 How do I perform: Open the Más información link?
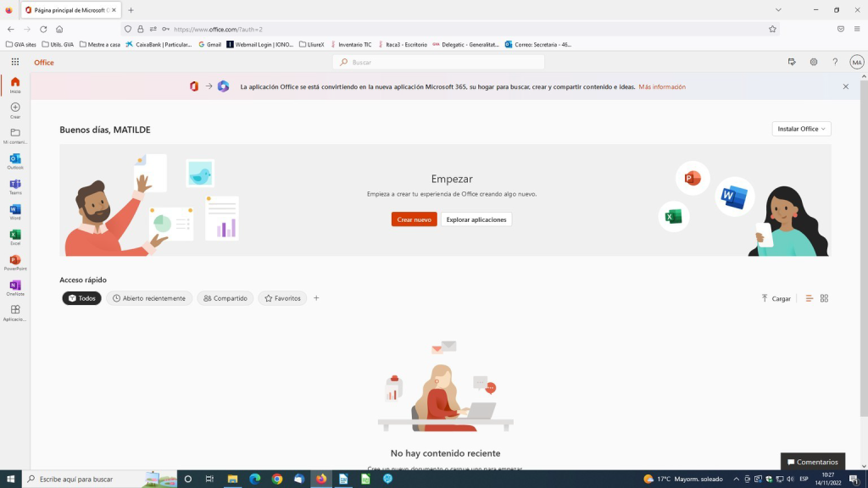pos(662,86)
